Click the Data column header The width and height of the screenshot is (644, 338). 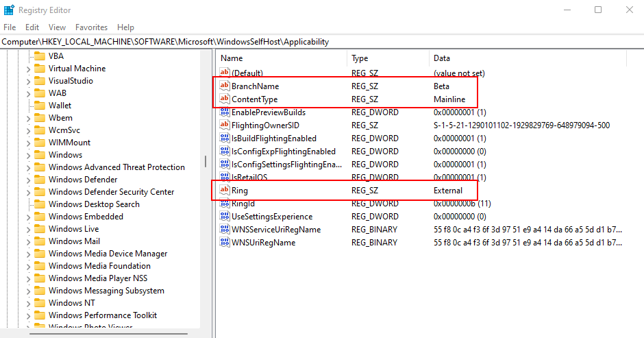[528, 58]
